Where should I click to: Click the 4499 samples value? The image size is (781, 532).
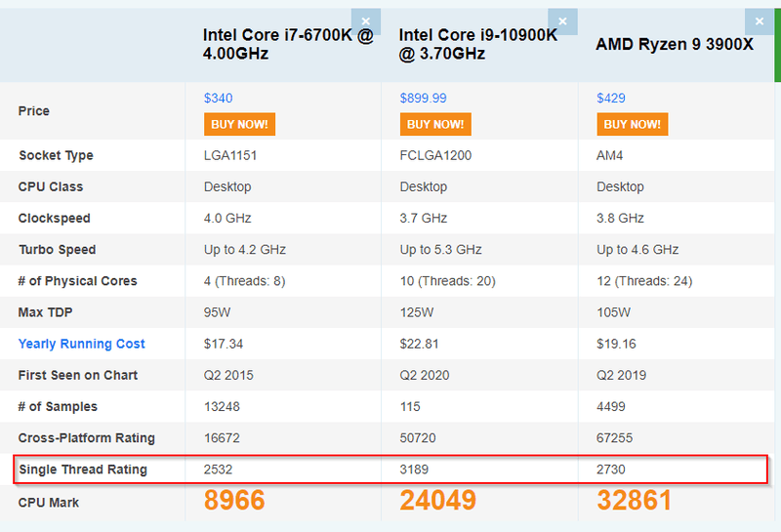pos(611,406)
